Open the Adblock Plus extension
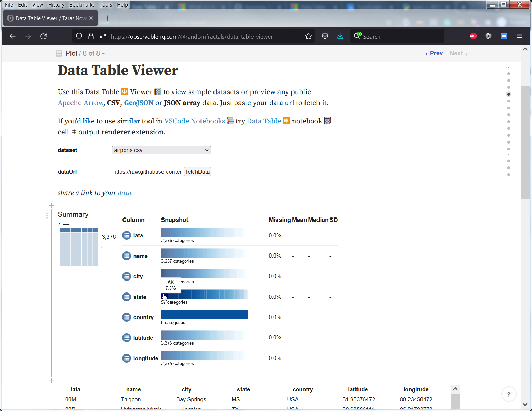This screenshot has height=411, width=532. 473,36
